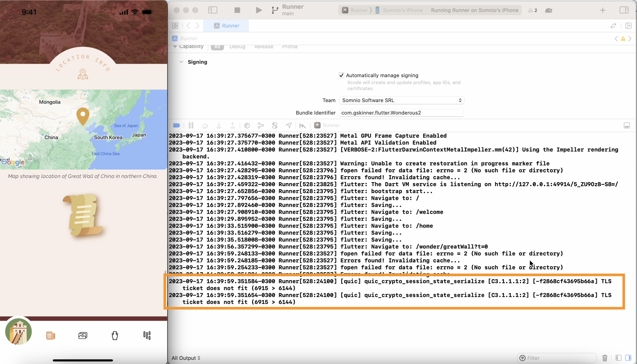
Task: Collapse the Signing section
Action: point(182,62)
